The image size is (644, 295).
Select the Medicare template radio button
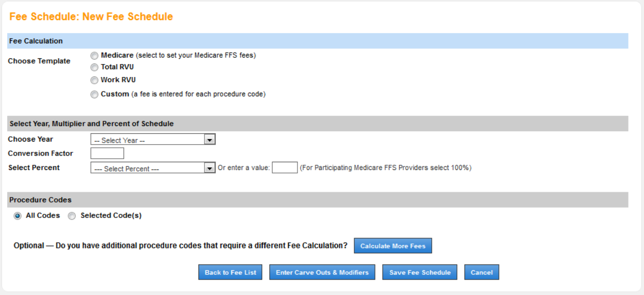(94, 55)
